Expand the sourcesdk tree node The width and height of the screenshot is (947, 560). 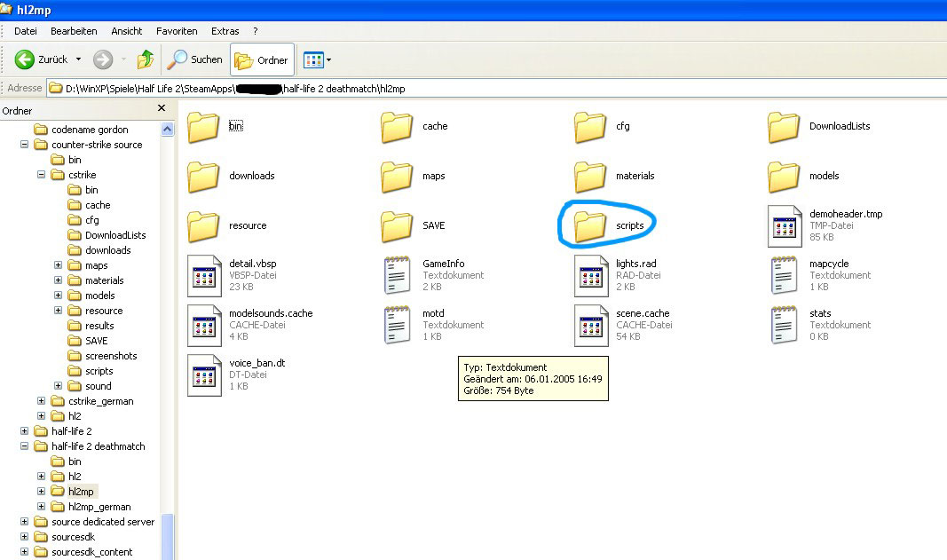(24, 536)
